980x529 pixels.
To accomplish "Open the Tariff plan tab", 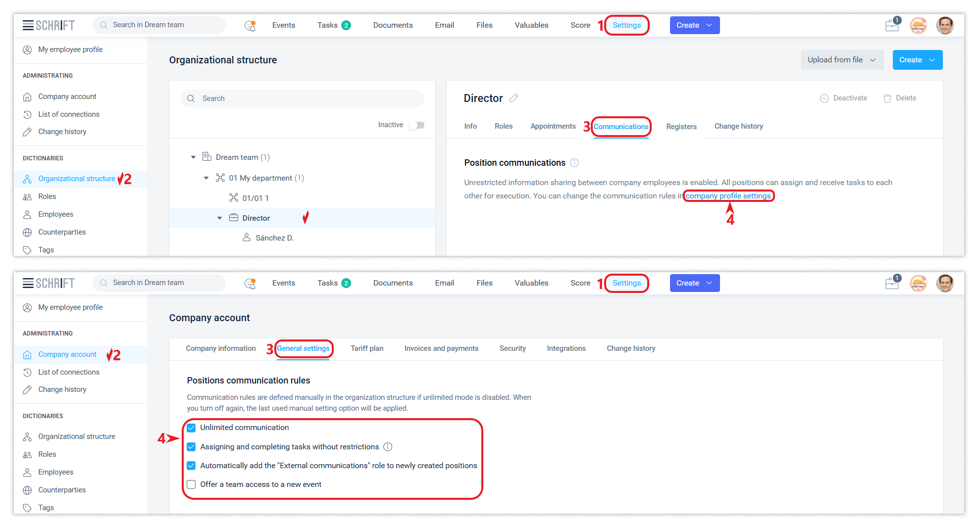I will [366, 348].
